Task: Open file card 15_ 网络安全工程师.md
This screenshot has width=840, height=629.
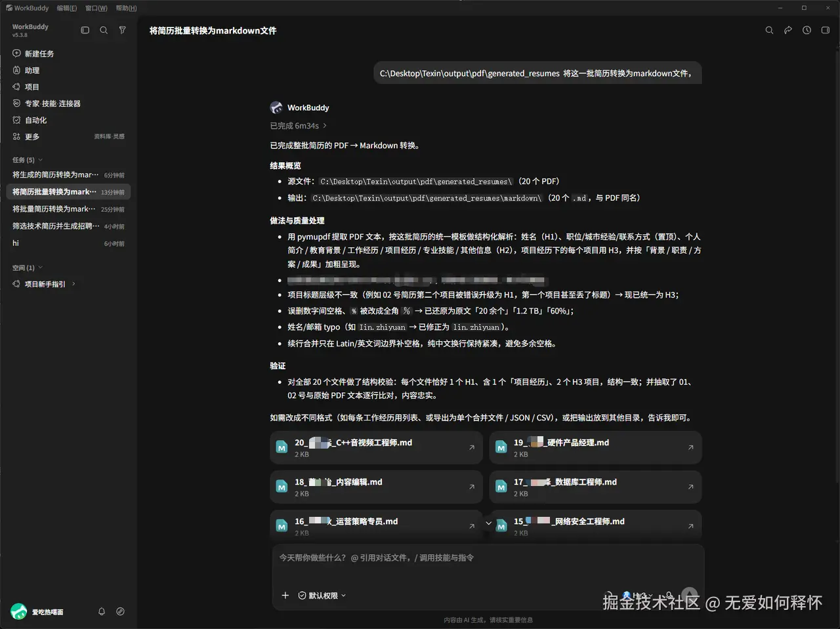Action: coord(595,526)
